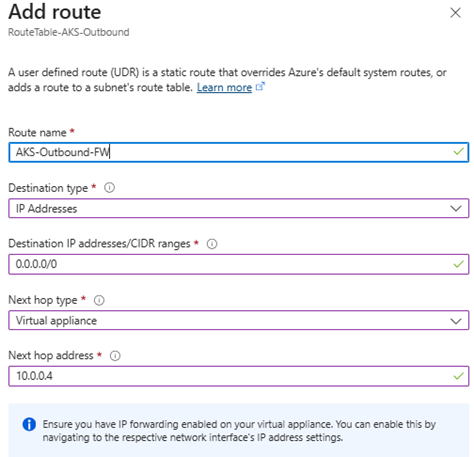This screenshot has height=457, width=474.
Task: Show info tooltip for Next hop address
Action: [x=115, y=356]
